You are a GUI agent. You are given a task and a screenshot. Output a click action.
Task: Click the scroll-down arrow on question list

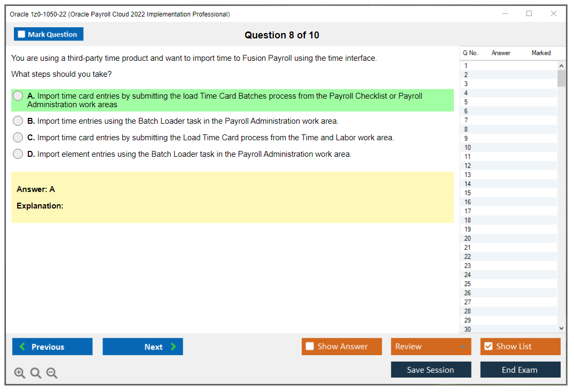(x=561, y=328)
